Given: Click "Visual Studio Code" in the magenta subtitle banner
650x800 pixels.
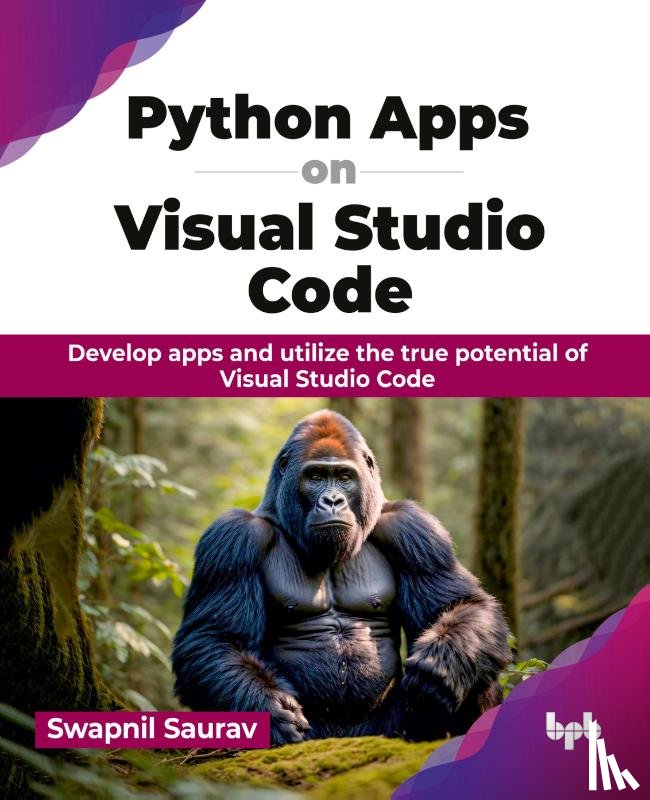Looking at the screenshot, I should pos(328,379).
